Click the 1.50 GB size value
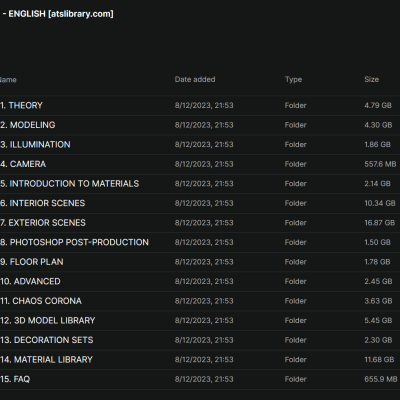Image resolution: width=400 pixels, height=400 pixels. [377, 242]
